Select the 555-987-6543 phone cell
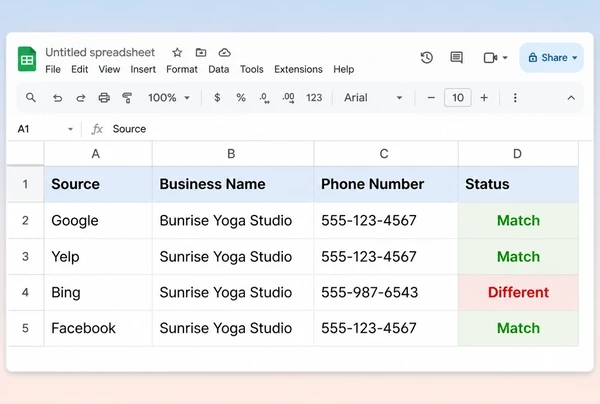The height and width of the screenshot is (404, 600). 386,292
